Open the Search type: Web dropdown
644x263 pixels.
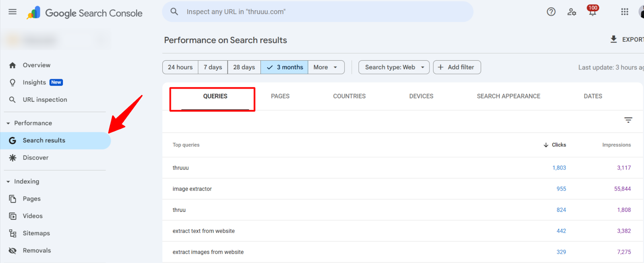coord(394,67)
